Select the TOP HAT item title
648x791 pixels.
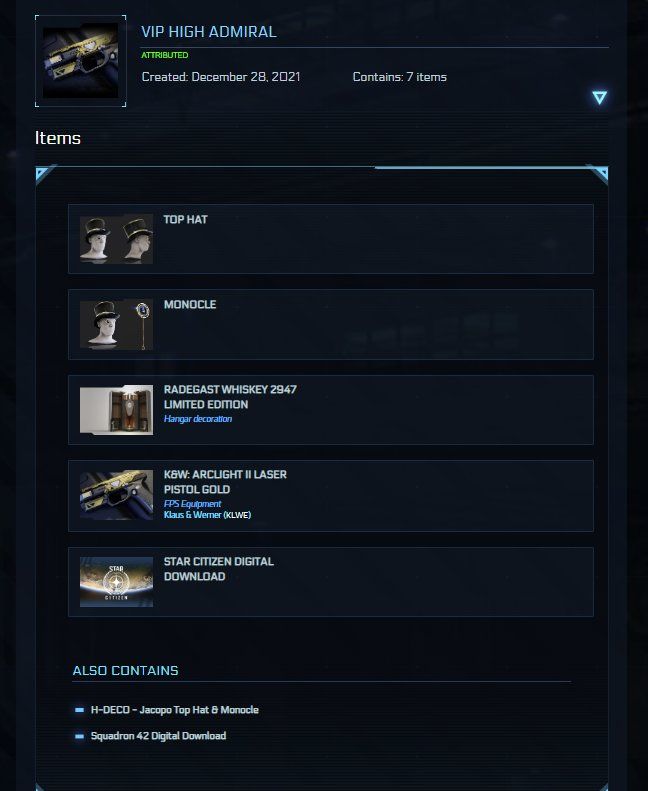click(x=186, y=219)
